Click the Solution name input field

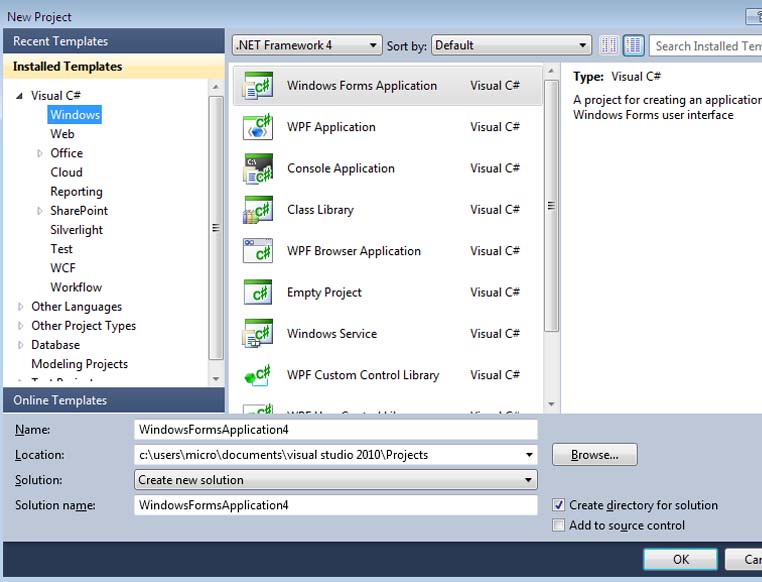tap(336, 505)
